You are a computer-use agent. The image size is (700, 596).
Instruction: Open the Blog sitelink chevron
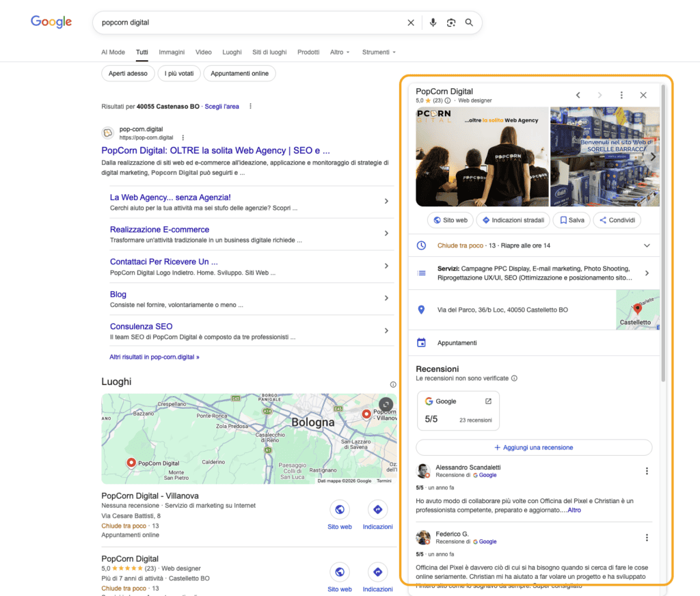tap(386, 298)
